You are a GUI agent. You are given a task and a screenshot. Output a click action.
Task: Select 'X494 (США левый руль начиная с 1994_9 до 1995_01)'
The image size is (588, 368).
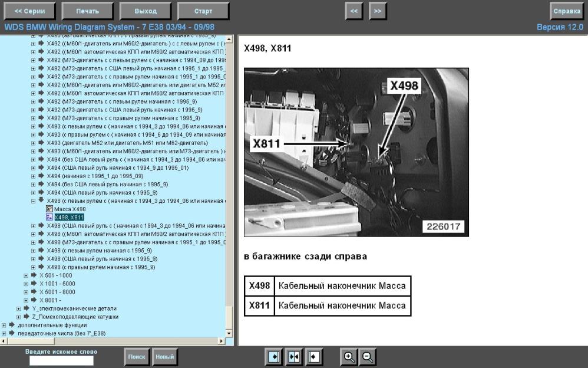coord(118,168)
